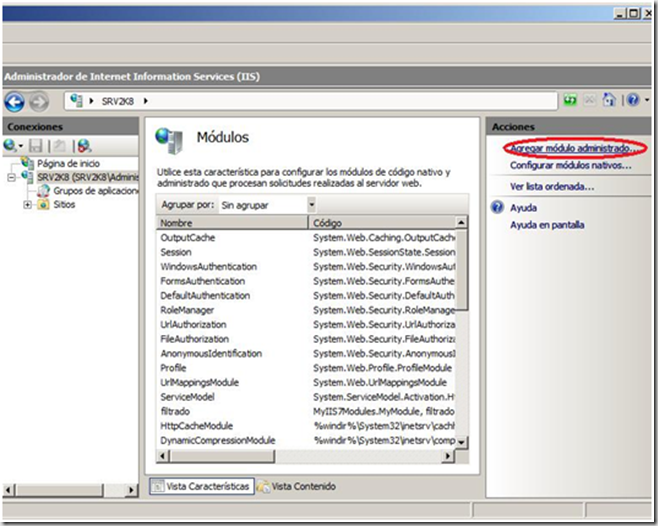Click the greyed Forward arrow button
Image resolution: width=658 pixels, height=526 pixels.
tap(39, 102)
